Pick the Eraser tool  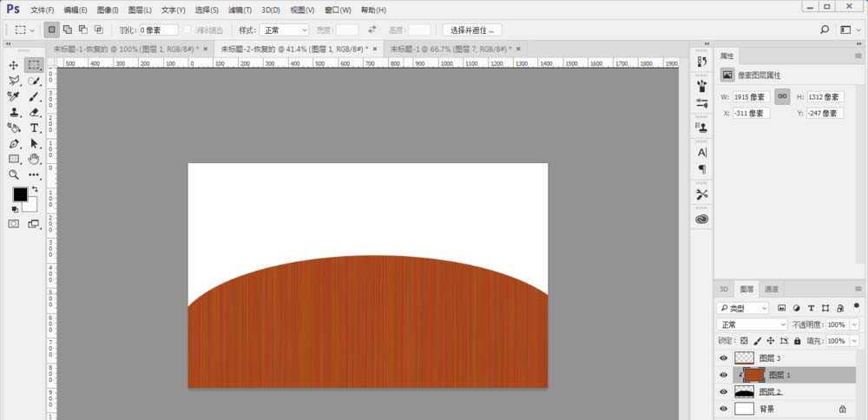click(x=35, y=112)
